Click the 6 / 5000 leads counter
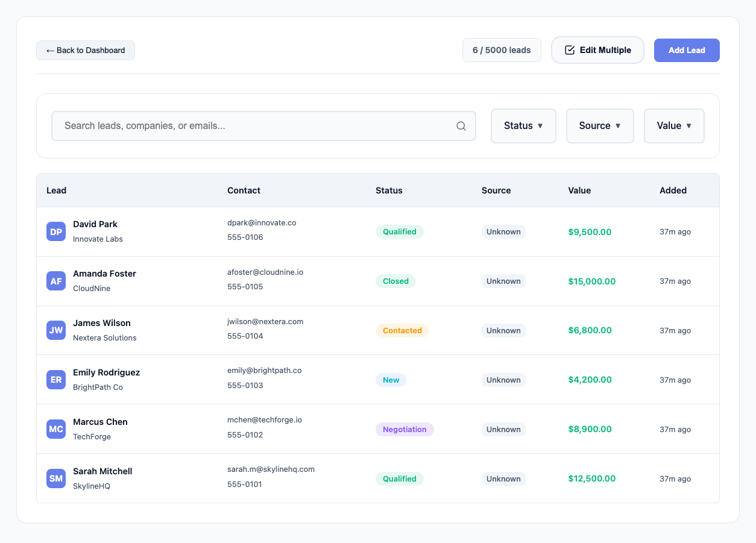 click(502, 50)
